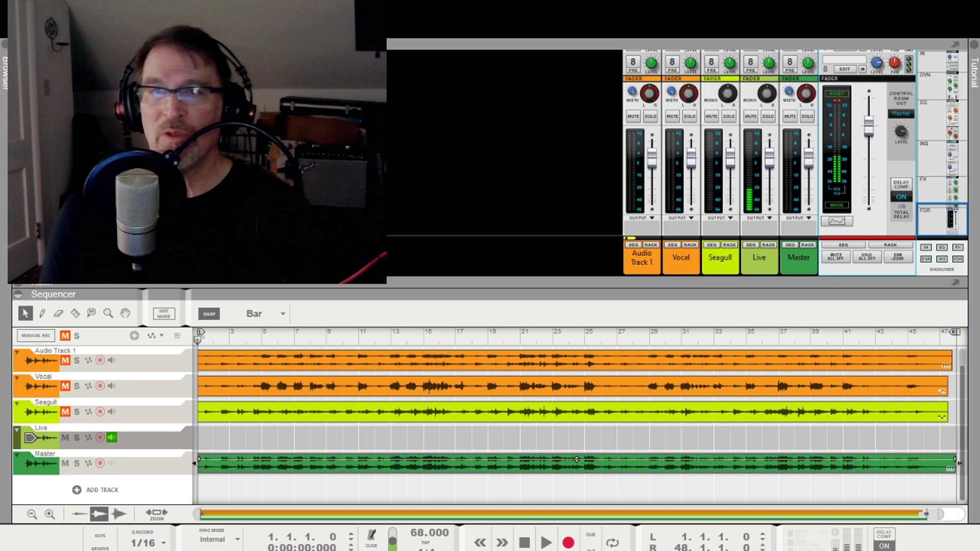Open the 1/16 quantize value dropdown

(x=163, y=543)
